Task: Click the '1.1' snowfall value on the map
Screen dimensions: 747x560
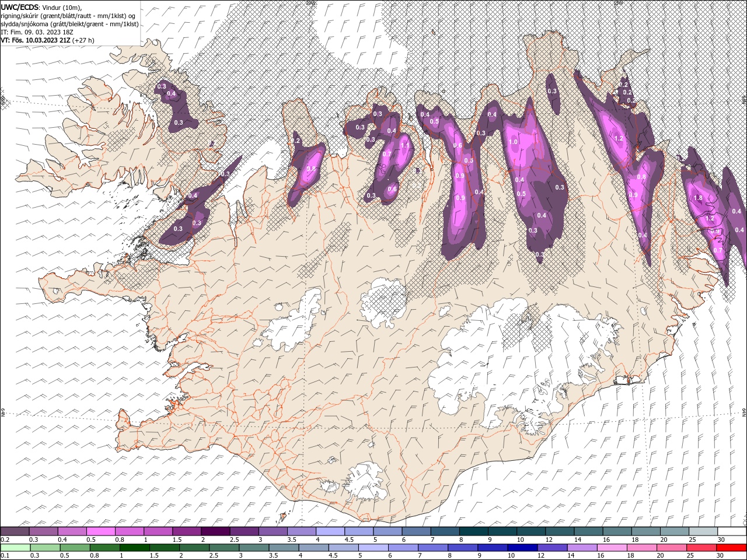Action: 405,145
